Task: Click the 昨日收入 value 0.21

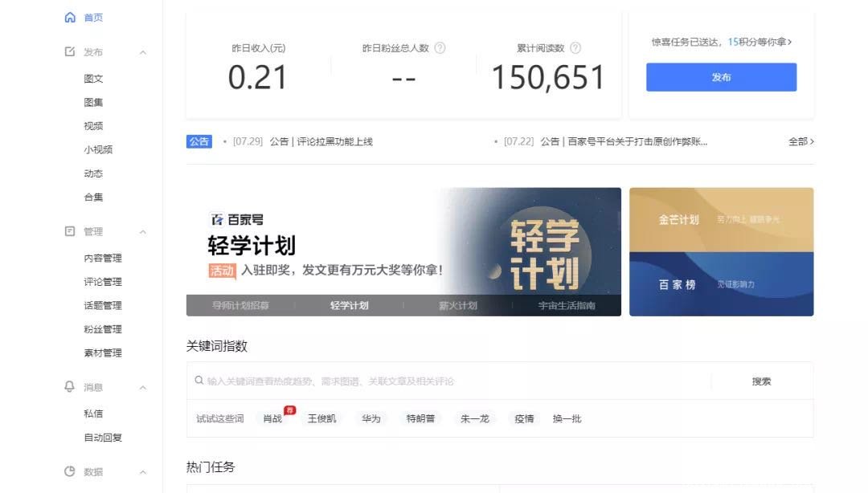Action: click(257, 77)
